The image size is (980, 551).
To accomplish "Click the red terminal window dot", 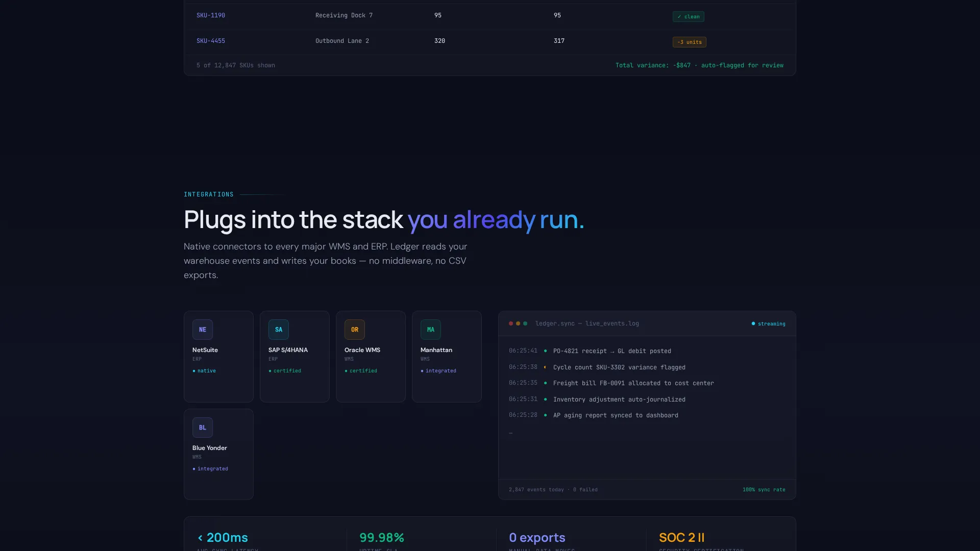I will click(x=510, y=323).
